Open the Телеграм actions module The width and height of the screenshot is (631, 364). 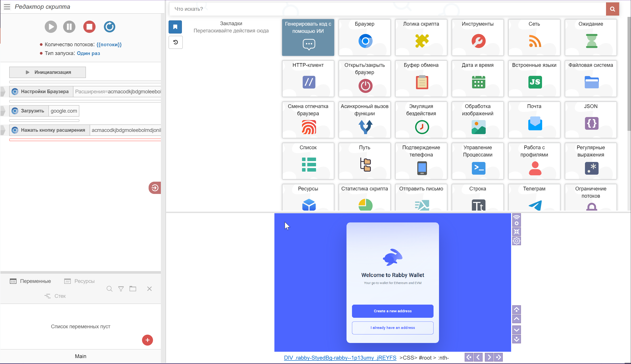(534, 197)
